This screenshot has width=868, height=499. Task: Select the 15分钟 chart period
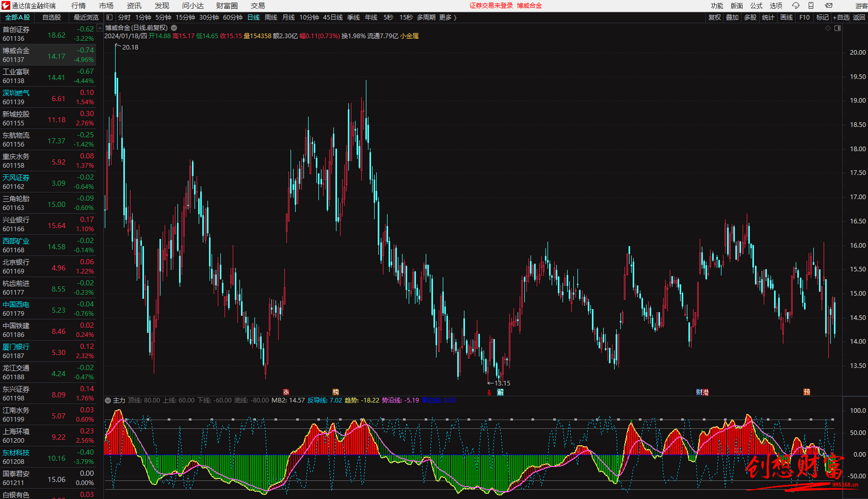(x=185, y=18)
